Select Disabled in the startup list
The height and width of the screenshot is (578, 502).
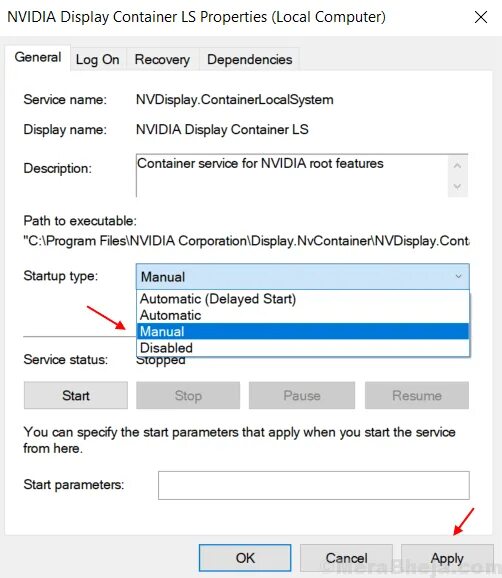(303, 348)
